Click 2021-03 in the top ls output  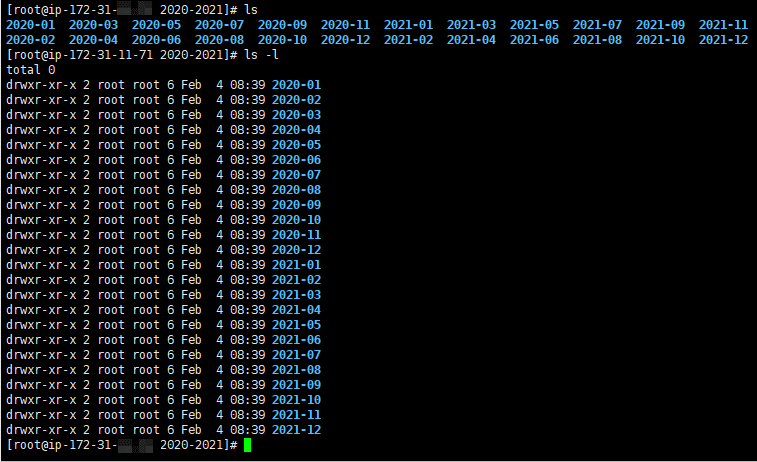471,24
